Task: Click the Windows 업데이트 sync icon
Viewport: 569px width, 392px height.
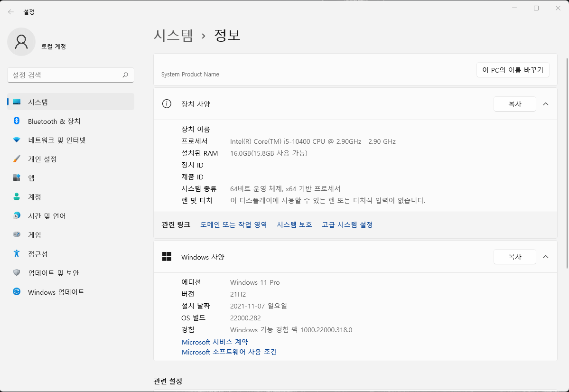Action: pos(17,291)
